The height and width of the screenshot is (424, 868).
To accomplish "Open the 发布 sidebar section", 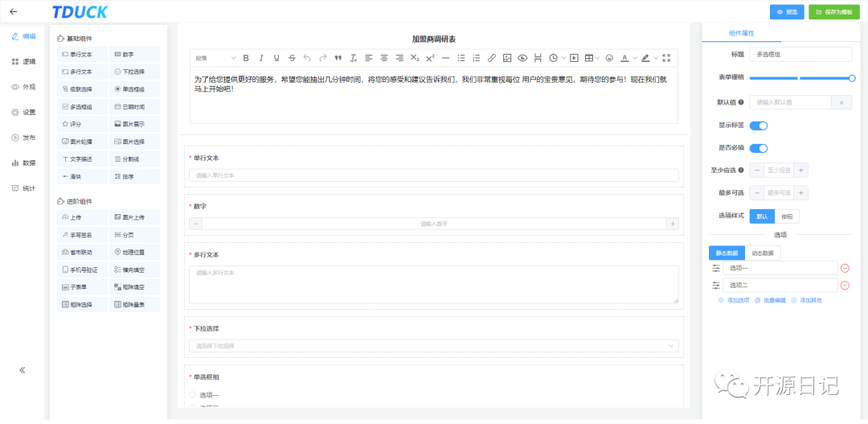I will [x=24, y=138].
